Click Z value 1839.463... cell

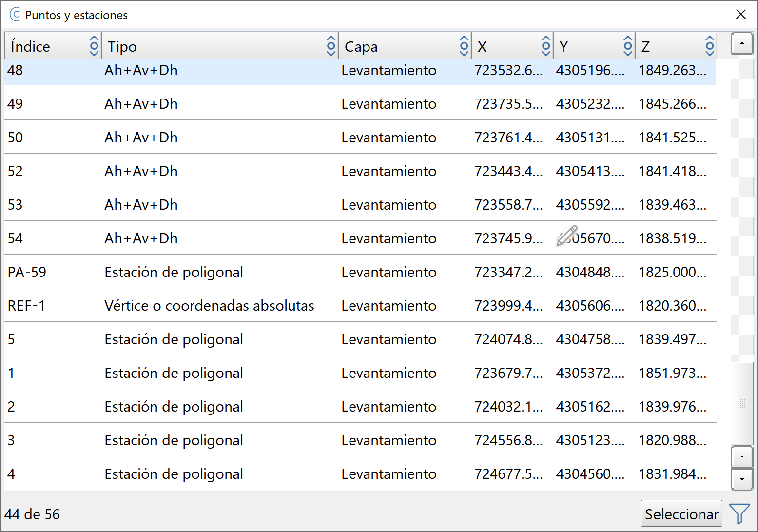pyautogui.click(x=676, y=204)
